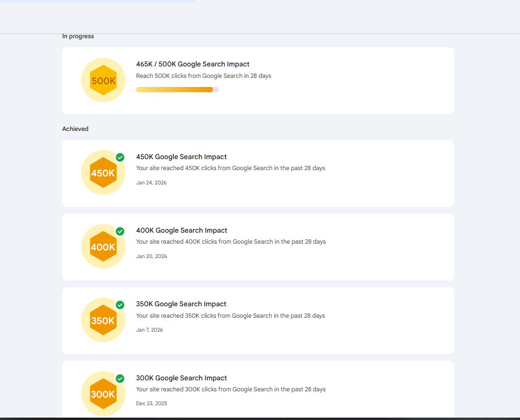Select '350K Google Search Impact' heading

pos(181,304)
